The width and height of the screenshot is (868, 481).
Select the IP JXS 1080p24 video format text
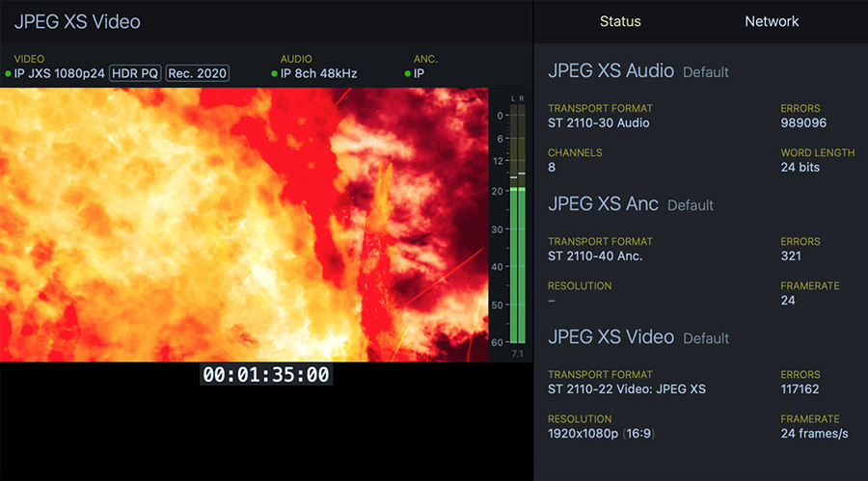59,73
